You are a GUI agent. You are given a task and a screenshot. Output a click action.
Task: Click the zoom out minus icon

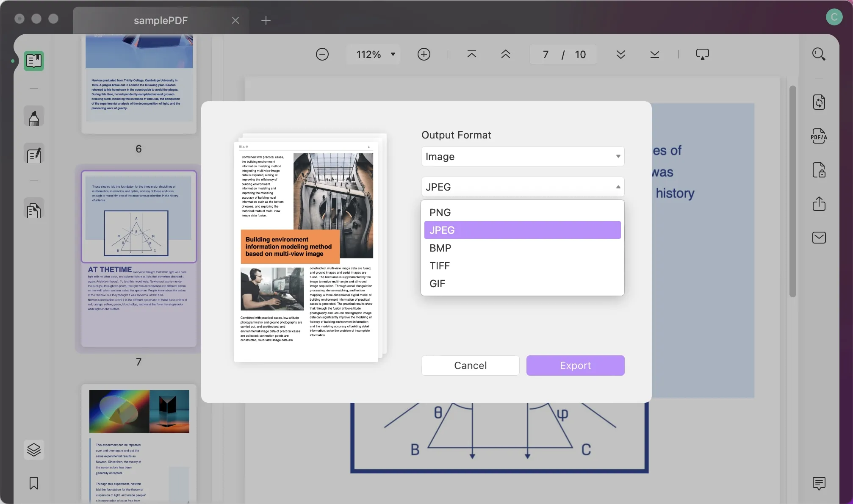[x=322, y=54]
